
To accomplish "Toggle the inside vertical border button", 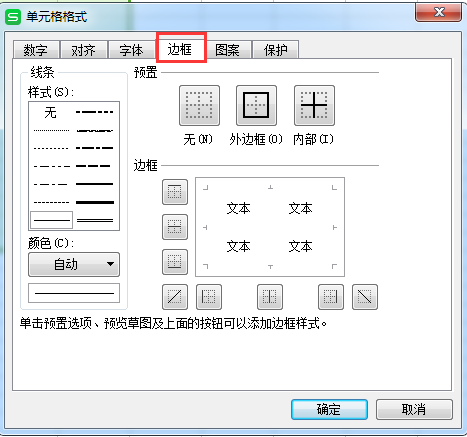I will [x=270, y=297].
